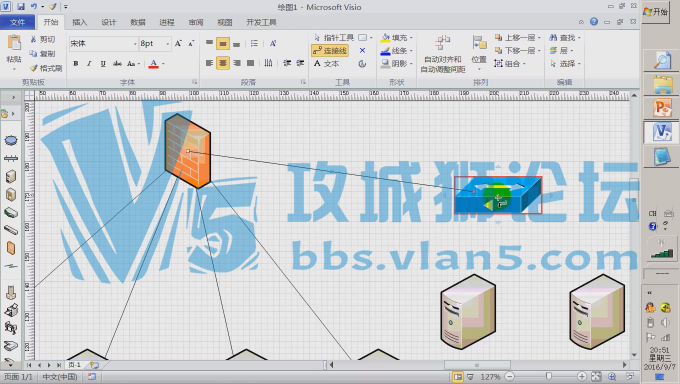Switch to the Developer (开发工具) tab

click(x=261, y=22)
